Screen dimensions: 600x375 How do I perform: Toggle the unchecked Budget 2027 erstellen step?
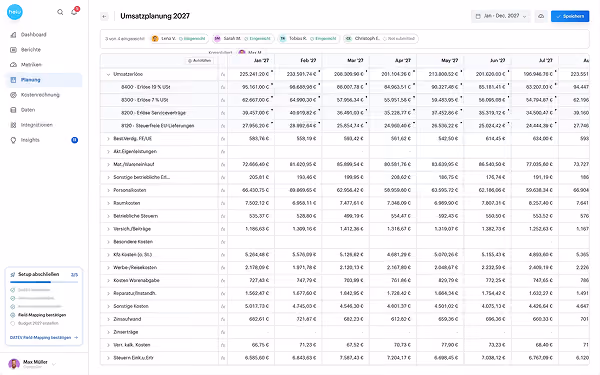tap(13, 323)
